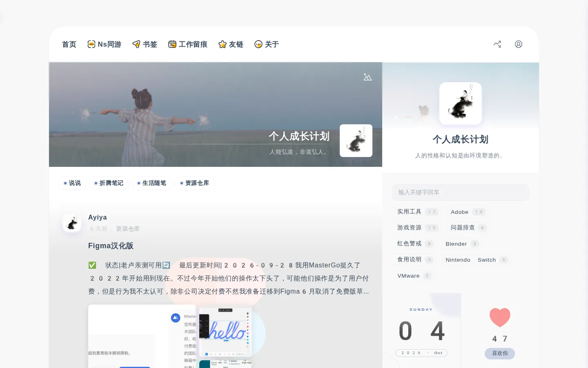Click the Ayiya author name
Viewport: 588px width, 368px height.
(x=98, y=217)
